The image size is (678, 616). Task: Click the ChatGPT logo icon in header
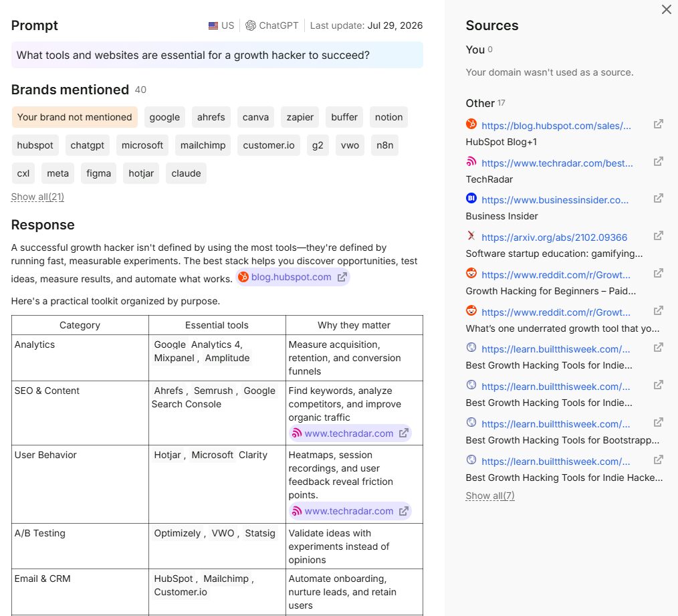tap(250, 25)
